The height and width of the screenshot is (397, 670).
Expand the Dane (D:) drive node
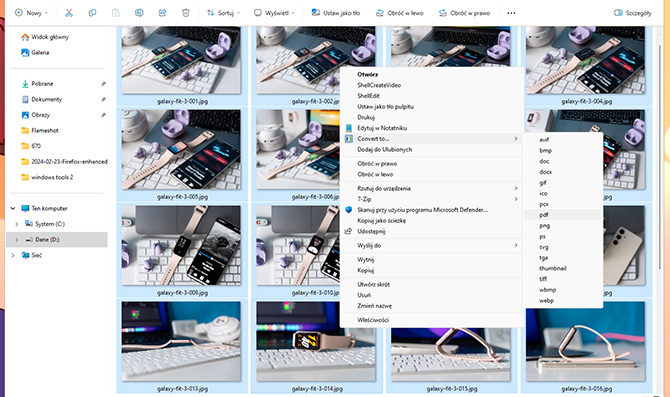(17, 239)
